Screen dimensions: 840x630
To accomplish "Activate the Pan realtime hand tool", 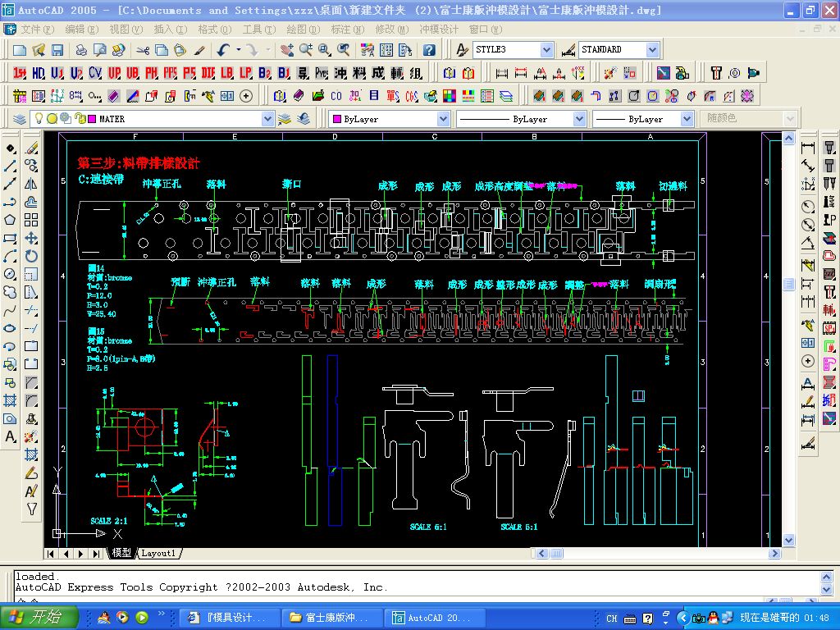I will tap(286, 50).
